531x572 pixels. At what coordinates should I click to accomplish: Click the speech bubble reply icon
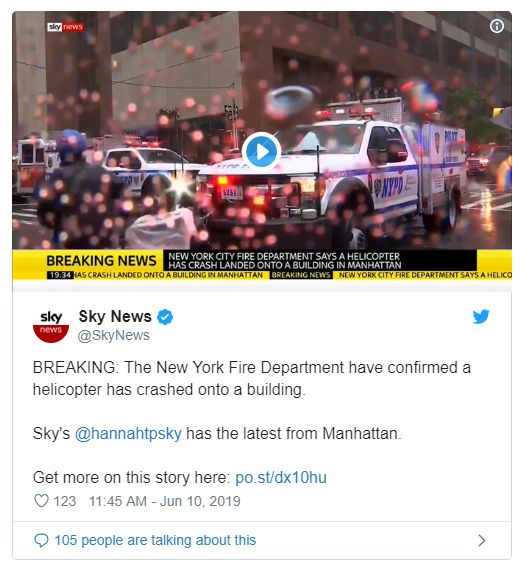pyautogui.click(x=41, y=540)
